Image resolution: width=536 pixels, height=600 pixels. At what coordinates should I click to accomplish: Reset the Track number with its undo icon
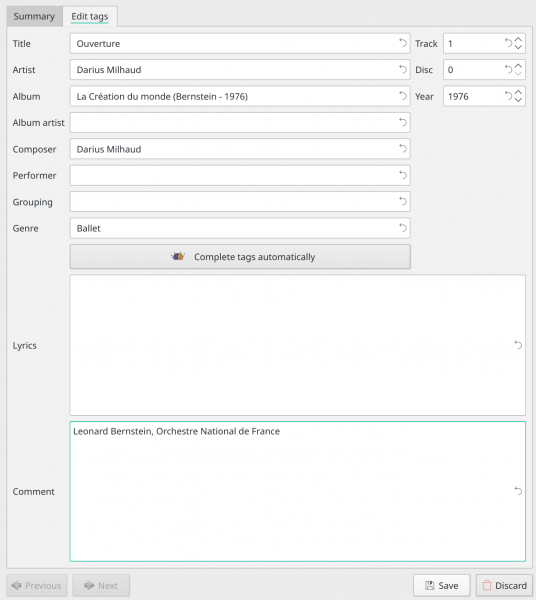(508, 43)
